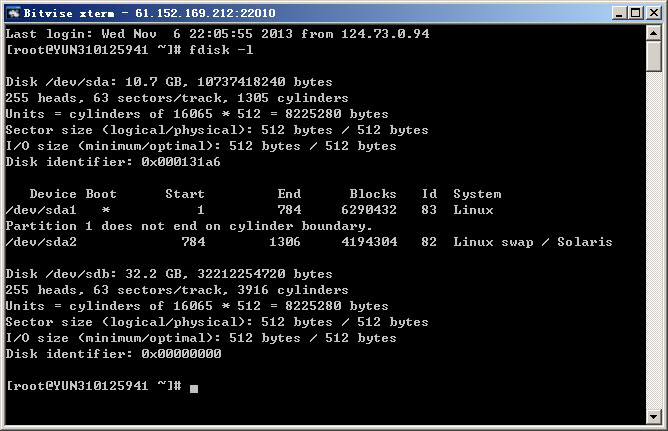Click the 'Device Boot' column header
The width and height of the screenshot is (668, 431).
coord(73,194)
